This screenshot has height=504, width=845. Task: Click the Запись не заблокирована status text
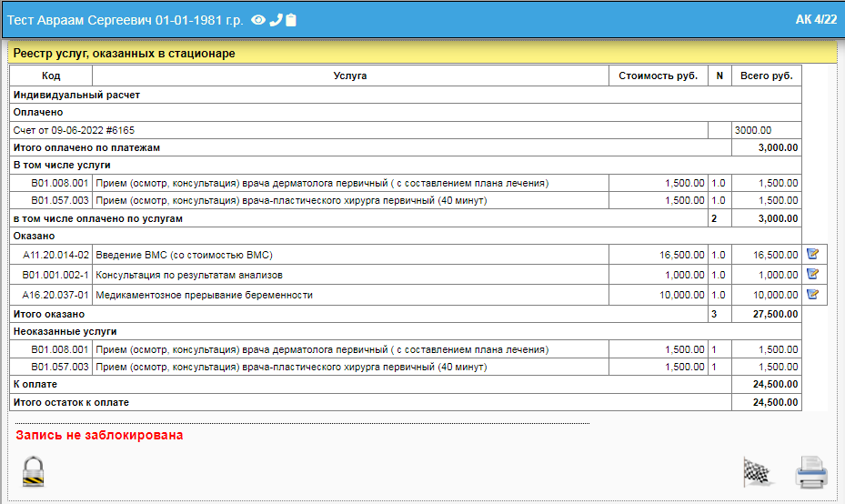coord(99,436)
